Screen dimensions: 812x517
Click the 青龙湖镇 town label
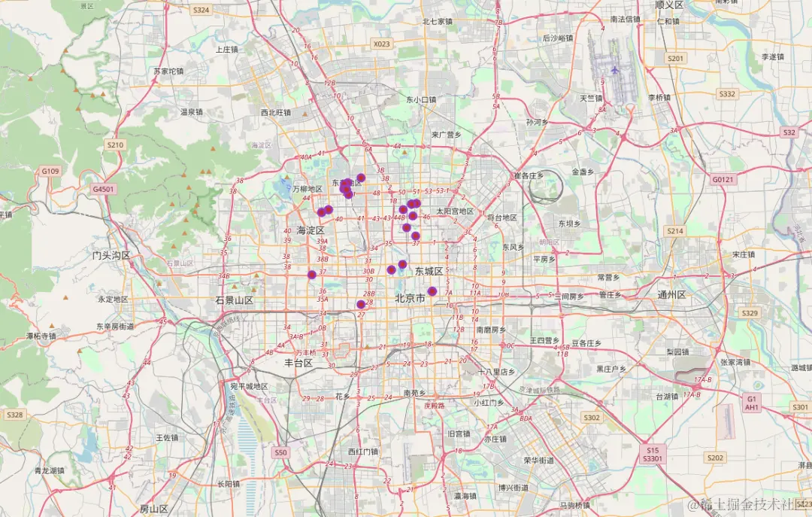tap(50, 471)
